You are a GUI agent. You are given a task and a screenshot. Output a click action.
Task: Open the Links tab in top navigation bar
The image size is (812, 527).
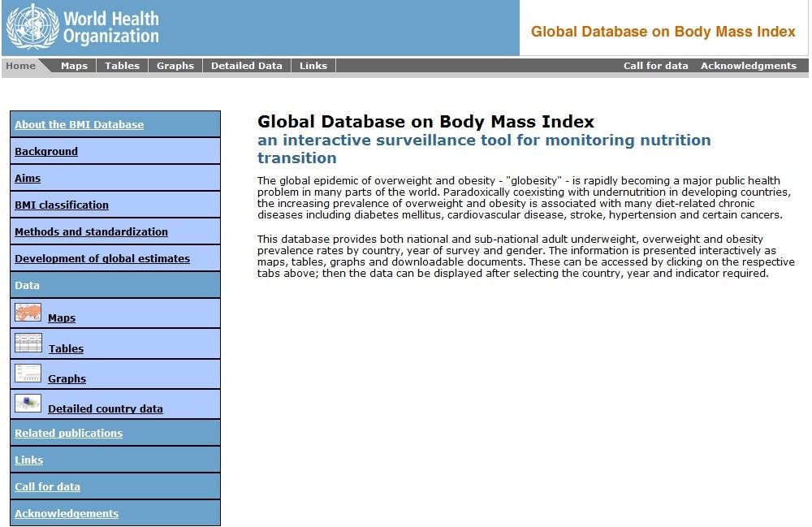313,66
